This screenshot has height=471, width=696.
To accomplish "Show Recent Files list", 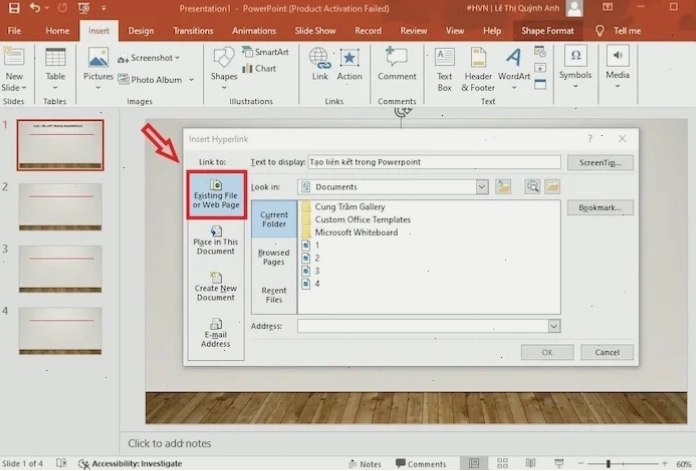I will 274,294.
